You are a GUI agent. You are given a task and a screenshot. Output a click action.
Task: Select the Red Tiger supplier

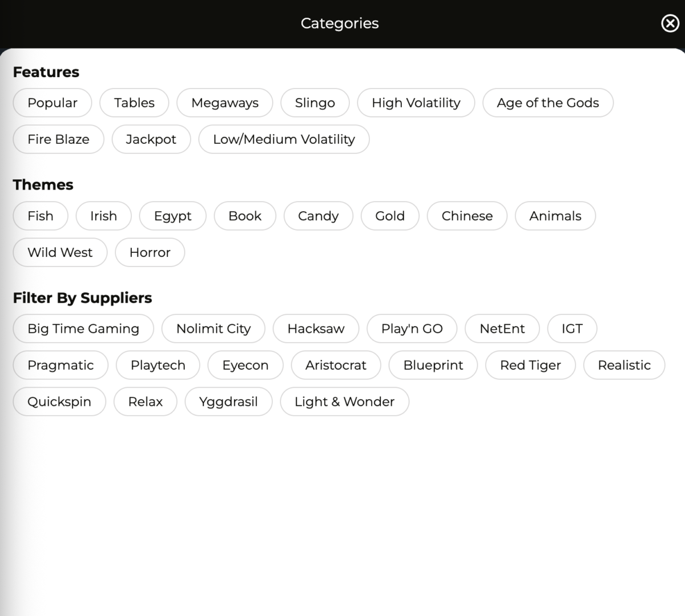pos(530,365)
